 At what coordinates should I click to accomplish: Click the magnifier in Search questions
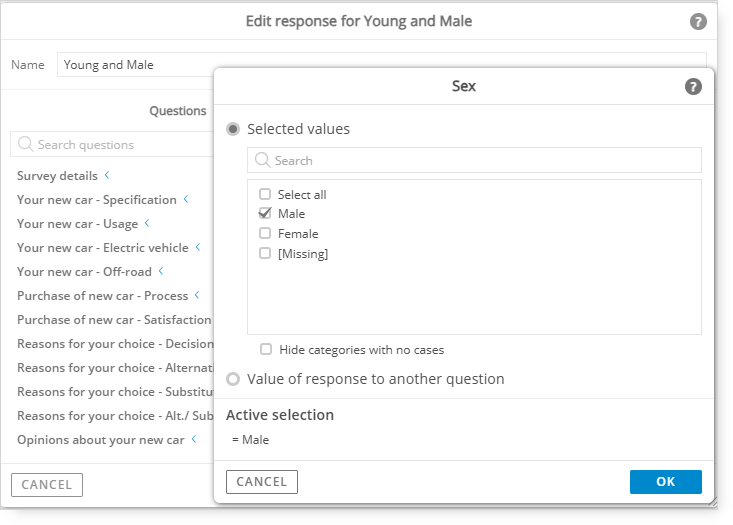25,144
